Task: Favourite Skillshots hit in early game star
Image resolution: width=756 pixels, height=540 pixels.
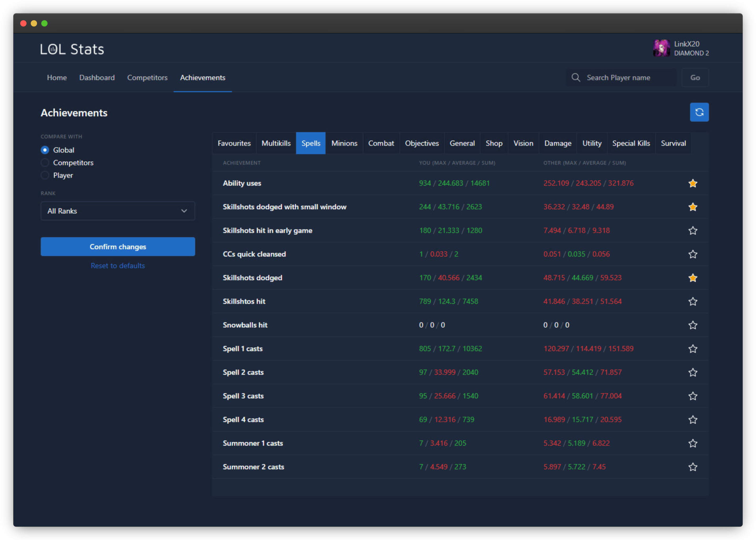Action: pyautogui.click(x=692, y=230)
